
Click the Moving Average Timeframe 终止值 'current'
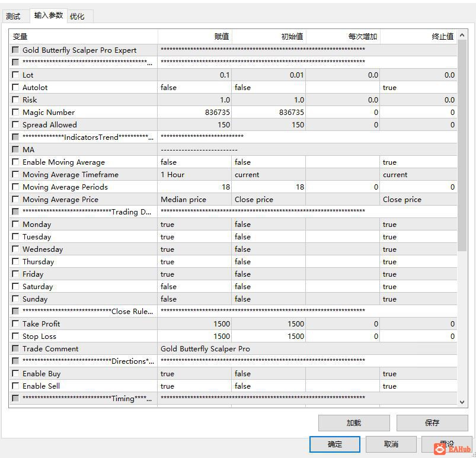point(419,175)
